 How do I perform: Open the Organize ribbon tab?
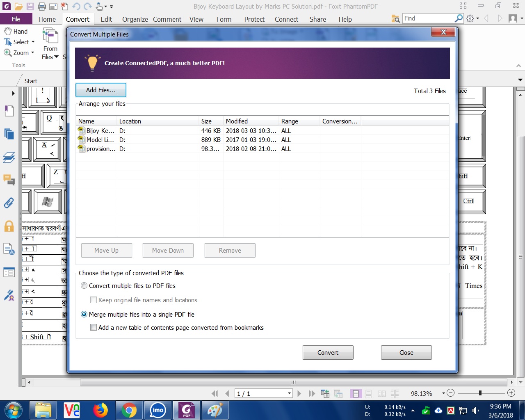(135, 19)
